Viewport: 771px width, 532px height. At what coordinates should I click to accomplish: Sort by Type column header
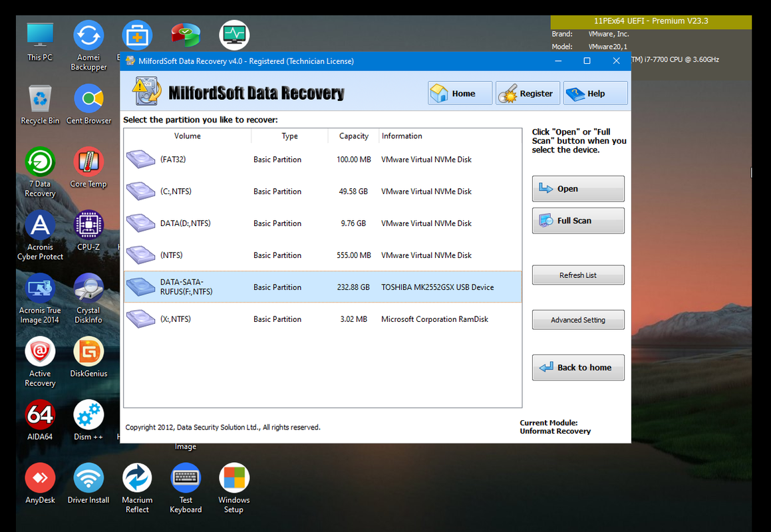coord(289,136)
